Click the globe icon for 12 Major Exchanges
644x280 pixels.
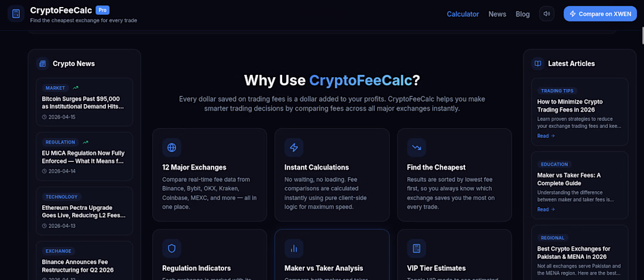pos(172,147)
